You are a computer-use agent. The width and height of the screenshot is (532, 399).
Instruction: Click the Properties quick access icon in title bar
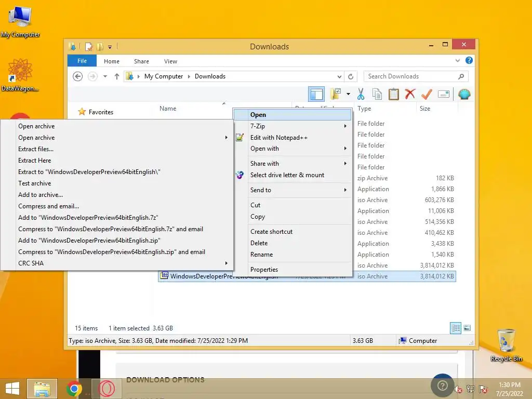pos(88,46)
